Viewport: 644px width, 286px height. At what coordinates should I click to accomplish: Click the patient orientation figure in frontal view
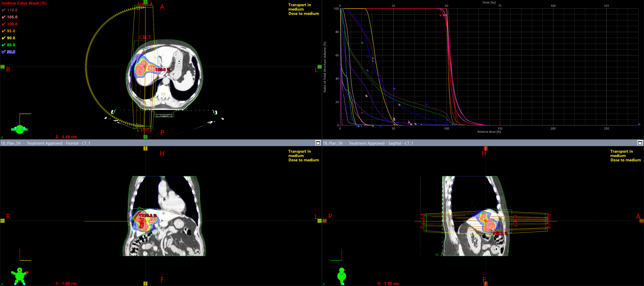(20, 276)
